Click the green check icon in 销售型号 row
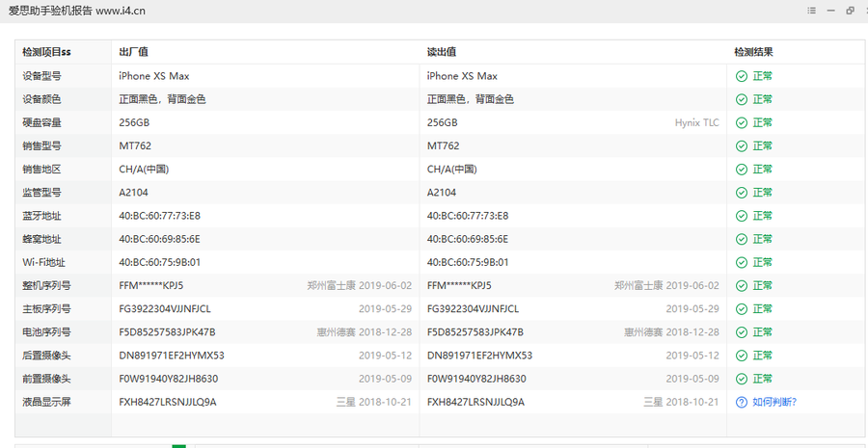Image resolution: width=868 pixels, height=448 pixels. point(742,146)
